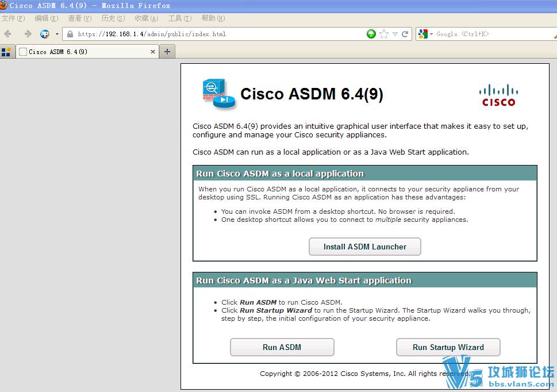This screenshot has height=392, width=557.
Task: Click the italic 'multiple' security appliances bullet line
Action: (345, 220)
